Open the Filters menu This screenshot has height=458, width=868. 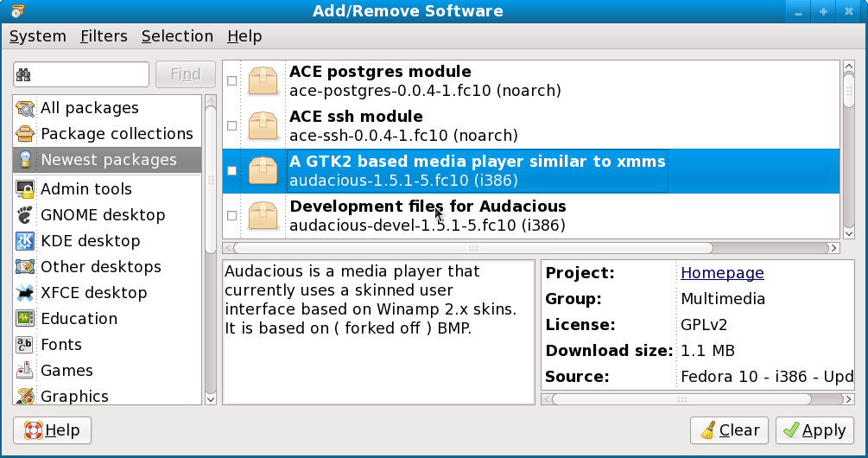tap(104, 36)
